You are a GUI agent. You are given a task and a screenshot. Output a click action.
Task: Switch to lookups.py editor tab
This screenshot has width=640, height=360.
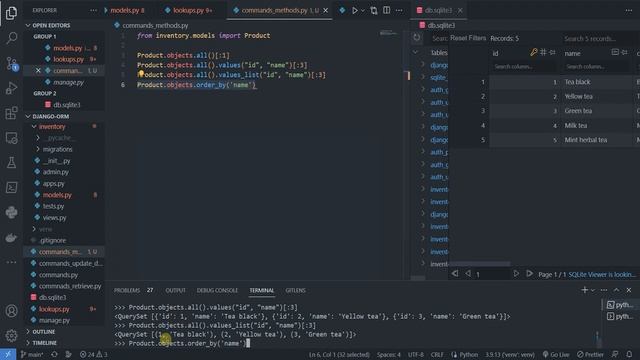tap(192, 10)
